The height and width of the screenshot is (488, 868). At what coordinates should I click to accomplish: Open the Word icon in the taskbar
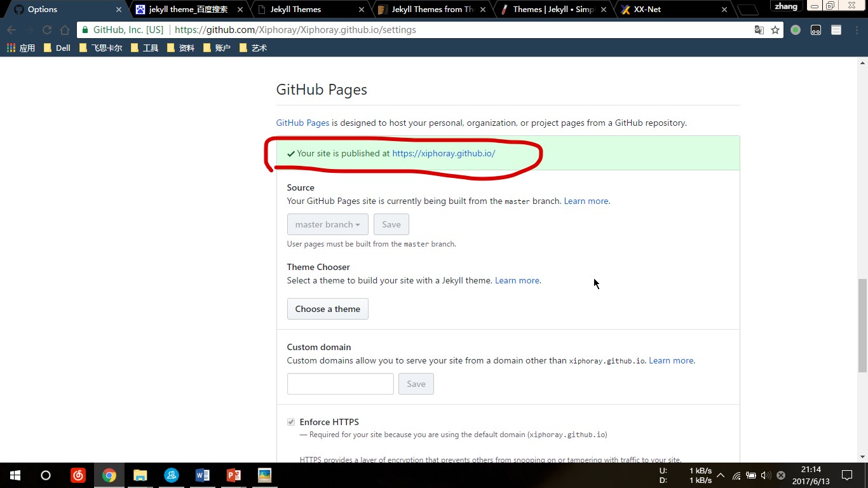click(x=203, y=475)
